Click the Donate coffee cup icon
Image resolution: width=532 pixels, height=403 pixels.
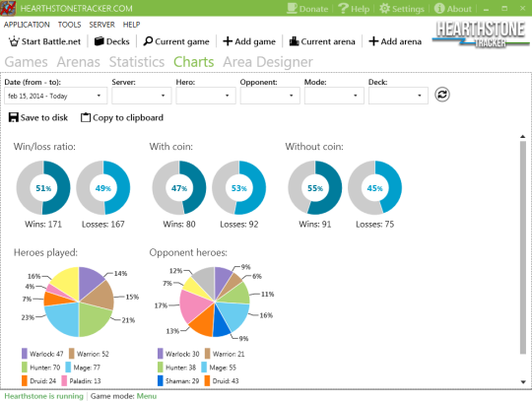(292, 8)
